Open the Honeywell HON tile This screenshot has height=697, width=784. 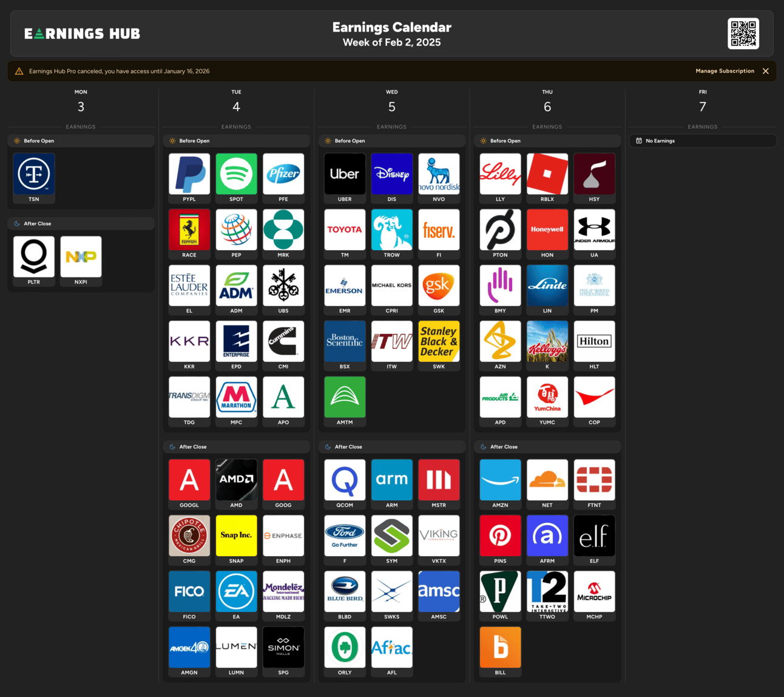click(x=547, y=234)
